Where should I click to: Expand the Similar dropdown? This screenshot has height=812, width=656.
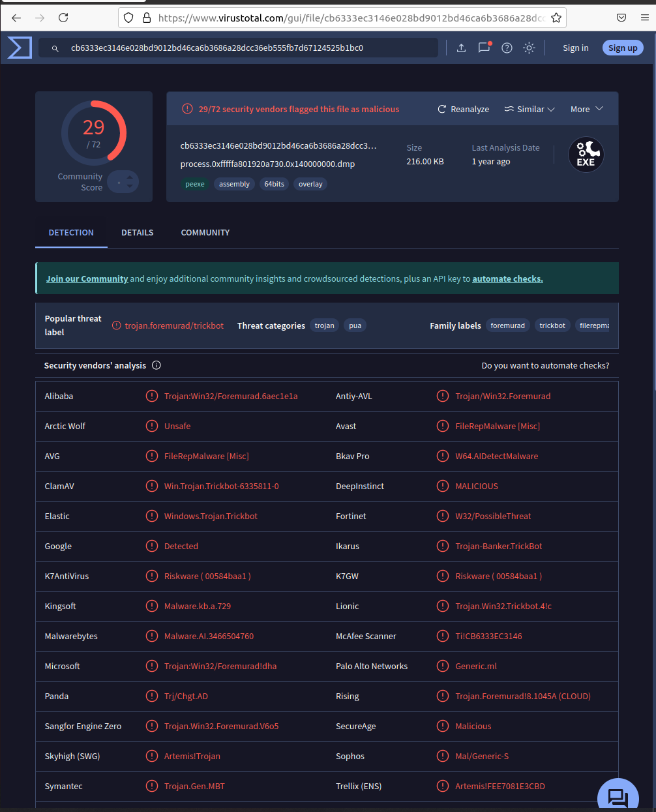(529, 109)
